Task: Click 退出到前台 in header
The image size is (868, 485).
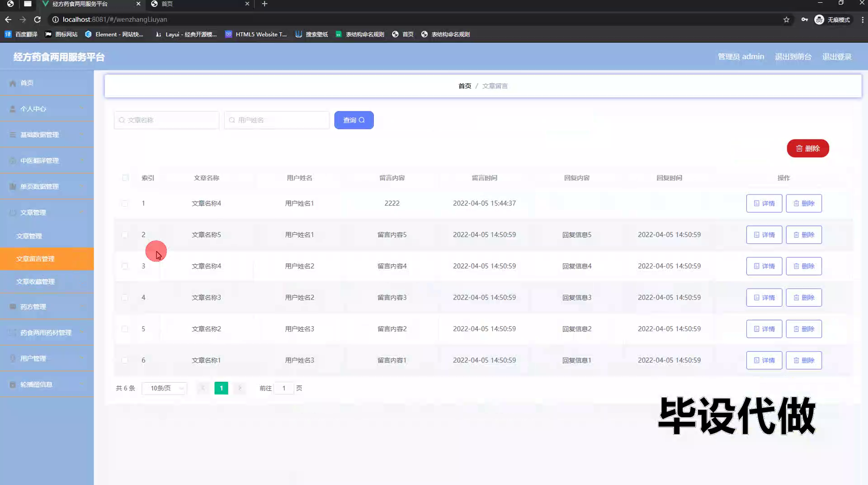Action: coord(793,57)
